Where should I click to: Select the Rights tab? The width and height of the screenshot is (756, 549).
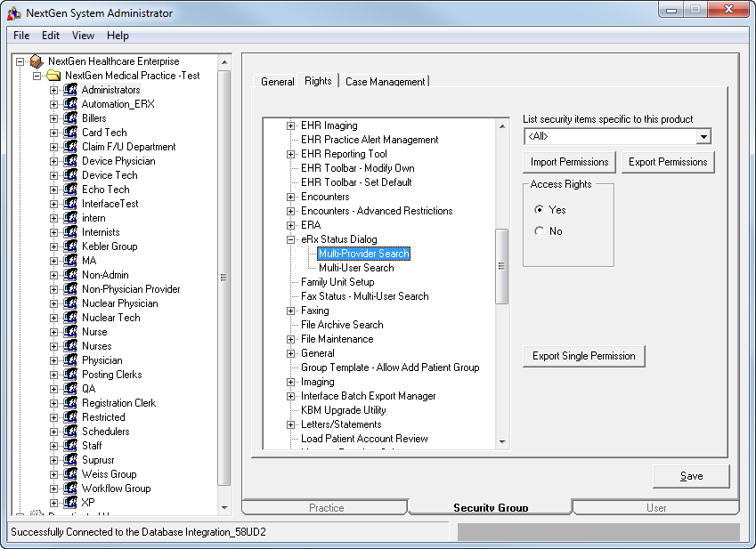pyautogui.click(x=318, y=80)
